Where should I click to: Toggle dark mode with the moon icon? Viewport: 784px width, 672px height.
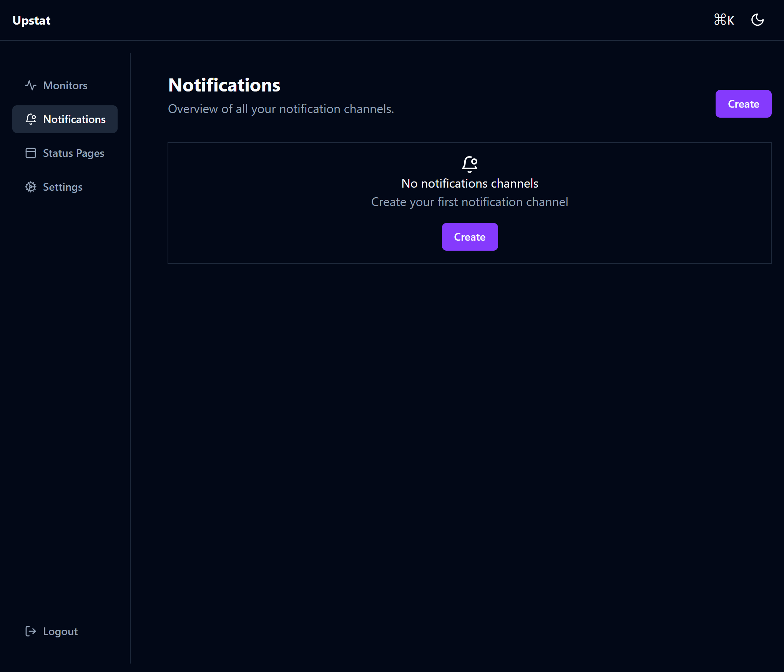point(757,20)
